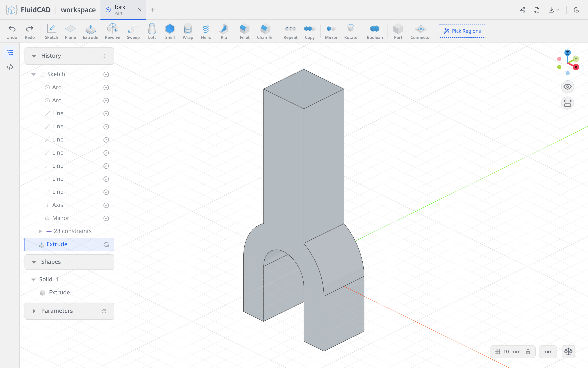Image resolution: width=588 pixels, height=368 pixels.
Task: Click the Plane tool icon
Action: (70, 31)
